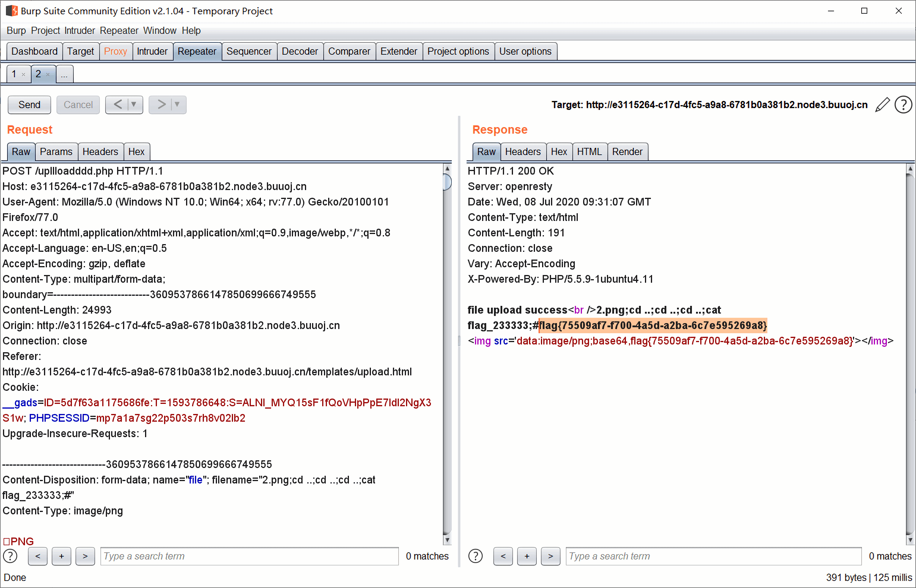Select Repeater sub-tab 2
Image resolution: width=916 pixels, height=588 pixels.
38,74
